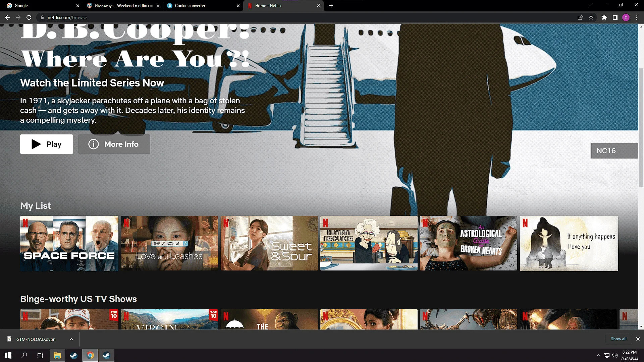The width and height of the screenshot is (644, 362).
Task: Bookmark this page with the star icon
Action: [x=591, y=17]
